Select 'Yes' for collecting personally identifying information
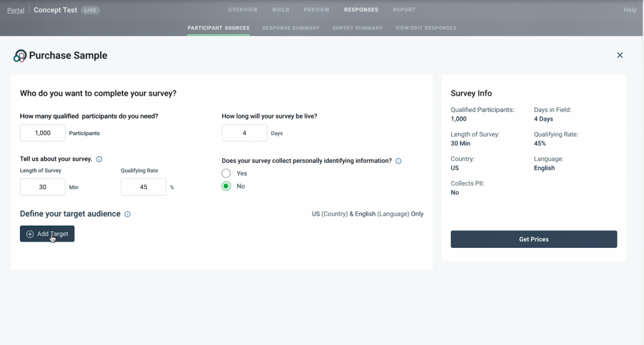The image size is (644, 345). (x=227, y=174)
